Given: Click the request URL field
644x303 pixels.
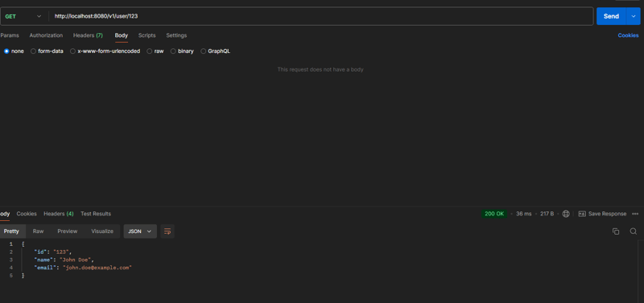Looking at the screenshot, I should 320,16.
